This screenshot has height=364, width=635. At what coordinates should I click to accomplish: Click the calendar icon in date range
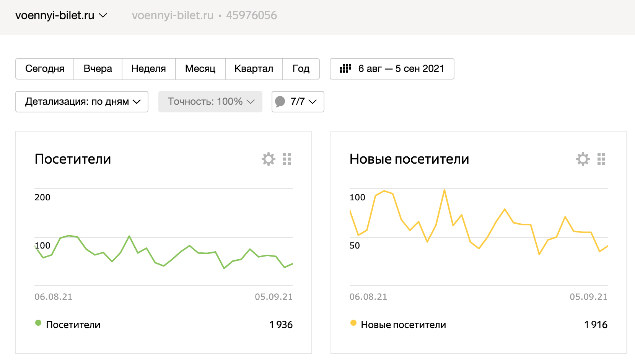coord(345,69)
